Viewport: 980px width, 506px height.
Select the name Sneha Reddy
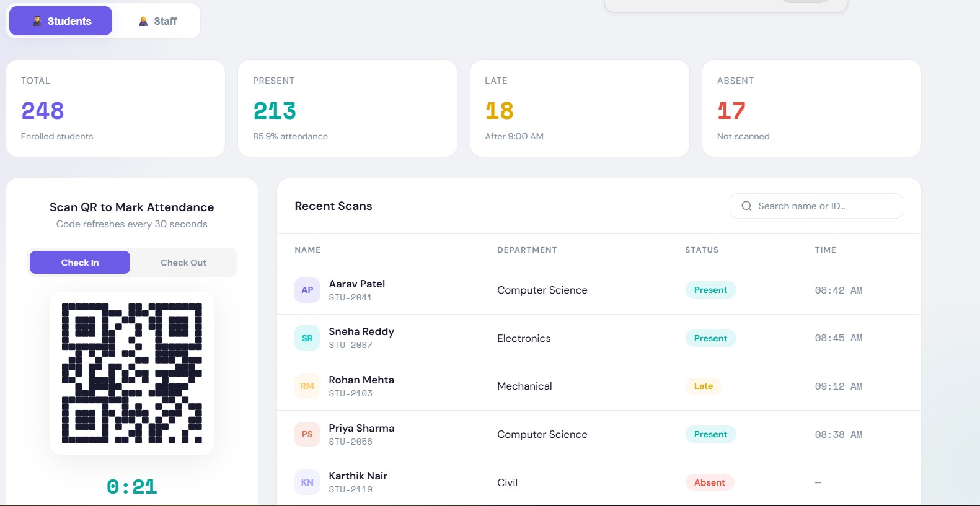point(361,332)
